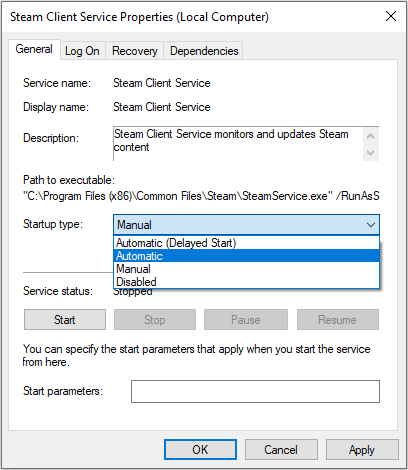Screen dimensions: 408x470
Task: Choose the highlighted Automatic startup option
Action: 246,256
